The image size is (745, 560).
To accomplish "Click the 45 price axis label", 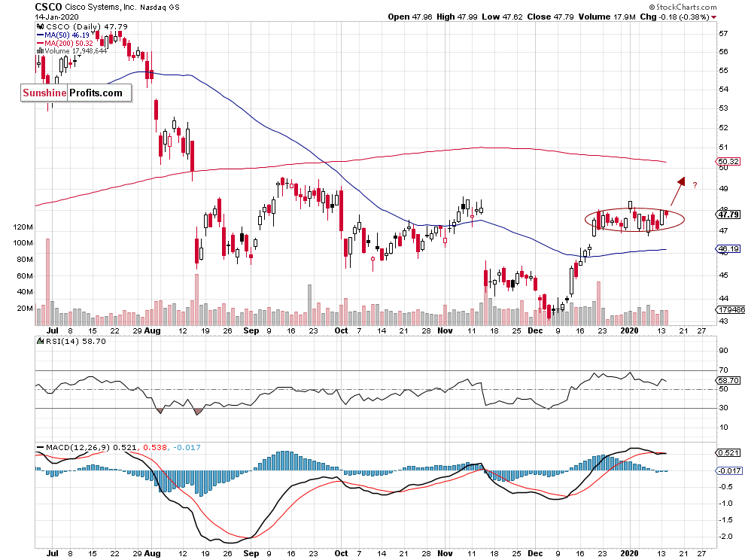I will (723, 275).
